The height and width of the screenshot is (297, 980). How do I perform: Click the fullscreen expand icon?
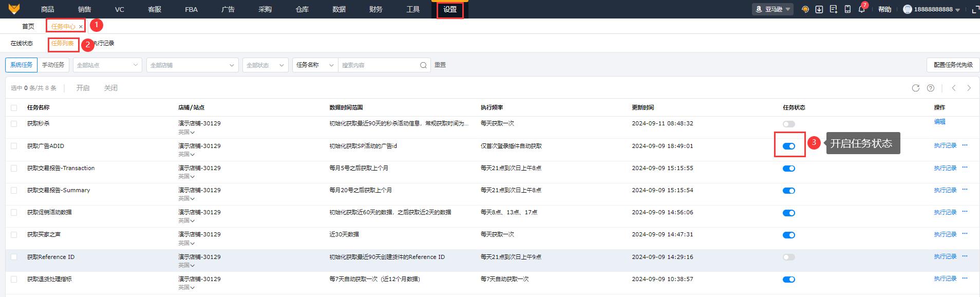pyautogui.click(x=975, y=9)
